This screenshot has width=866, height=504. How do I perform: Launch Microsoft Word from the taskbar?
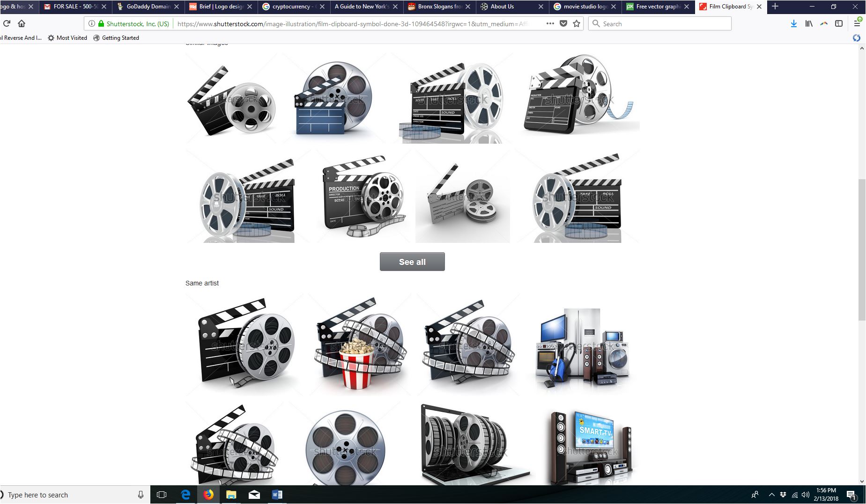click(277, 495)
